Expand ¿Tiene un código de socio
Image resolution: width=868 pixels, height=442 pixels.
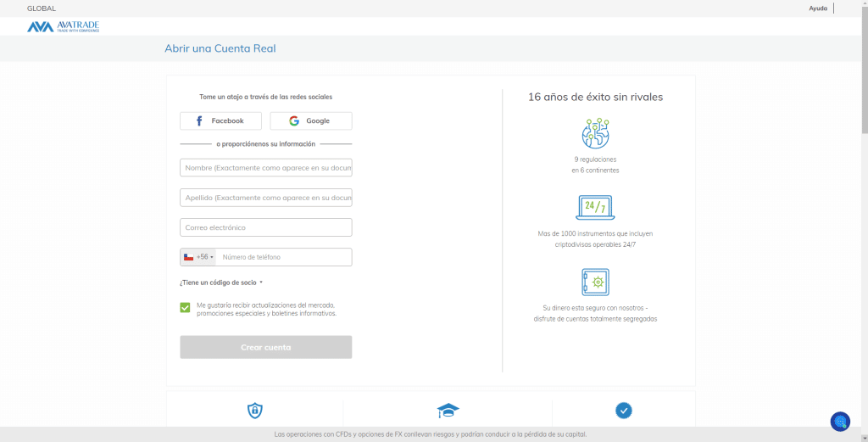point(221,283)
